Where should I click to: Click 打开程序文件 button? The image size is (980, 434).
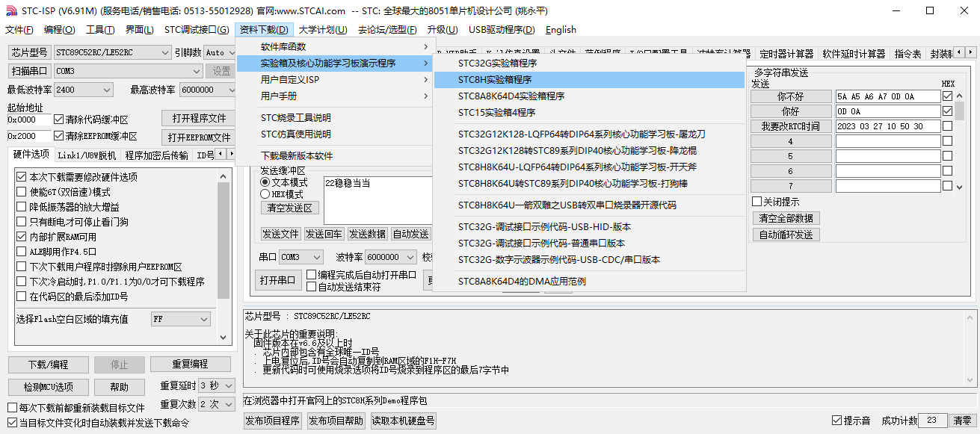click(199, 118)
